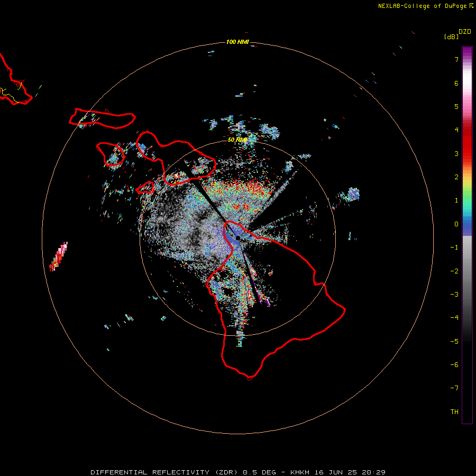Image resolution: width=476 pixels, height=476 pixels.
Task: Click the 5 value on the colorbar scale
Action: tap(456, 106)
